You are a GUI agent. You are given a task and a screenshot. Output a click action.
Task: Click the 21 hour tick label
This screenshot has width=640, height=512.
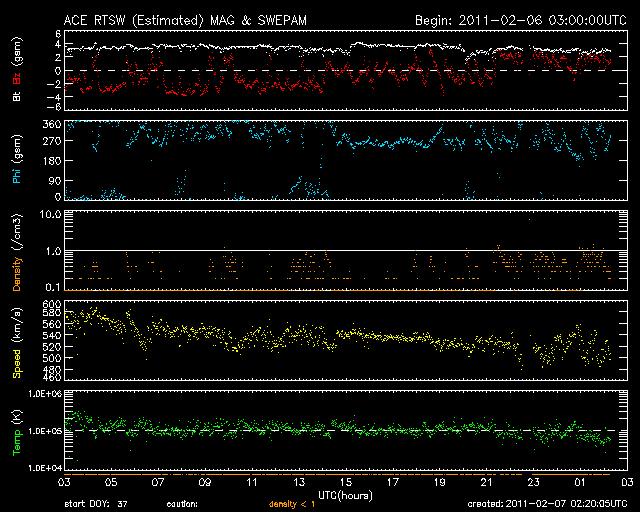pyautogui.click(x=487, y=482)
